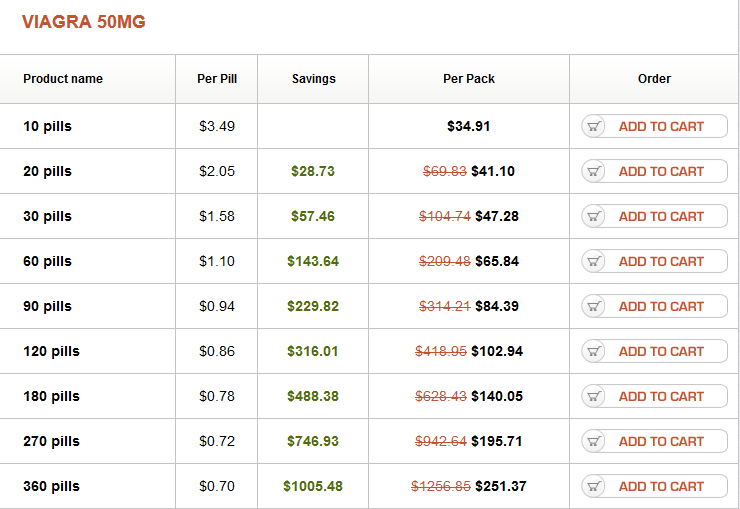Select the 120 pills product name
This screenshot has height=509, width=740.
point(51,351)
